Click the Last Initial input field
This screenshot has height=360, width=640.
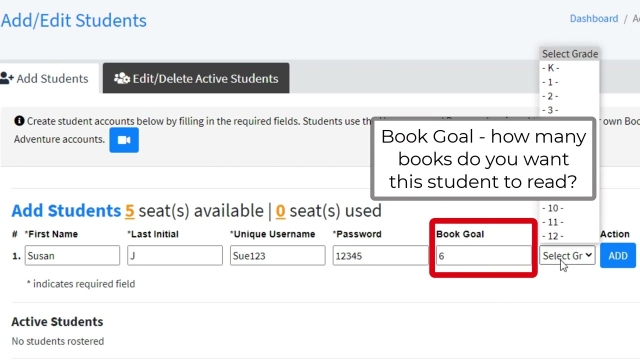(175, 256)
